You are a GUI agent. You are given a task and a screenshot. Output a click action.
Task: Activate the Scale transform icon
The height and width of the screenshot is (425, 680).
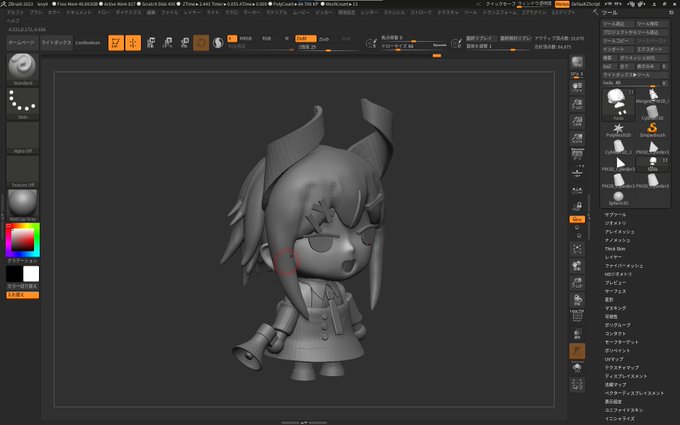[x=167, y=42]
